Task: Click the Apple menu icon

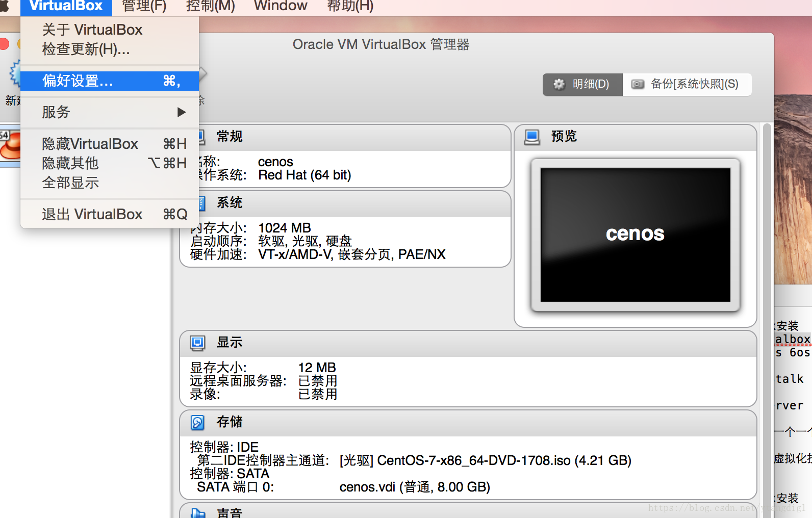Action: pyautogui.click(x=4, y=6)
